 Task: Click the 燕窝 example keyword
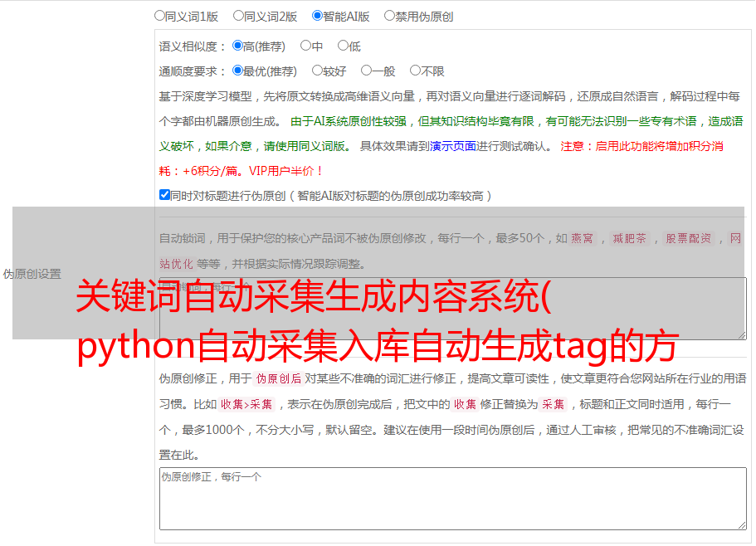(582, 238)
